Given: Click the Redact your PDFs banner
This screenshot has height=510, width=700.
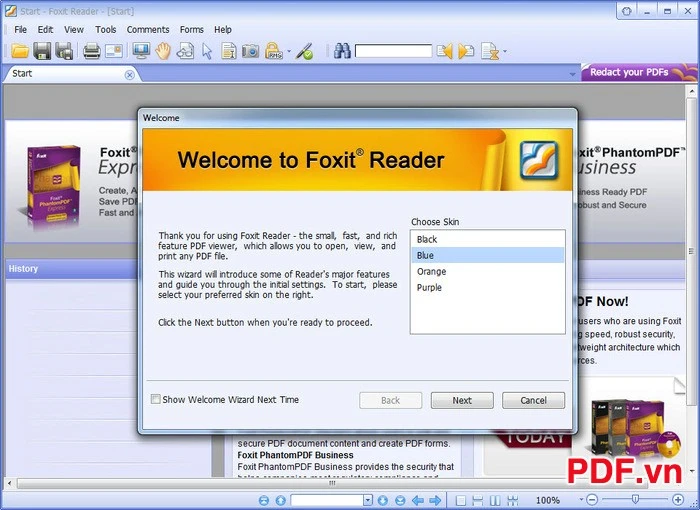Looking at the screenshot, I should coord(639,72).
